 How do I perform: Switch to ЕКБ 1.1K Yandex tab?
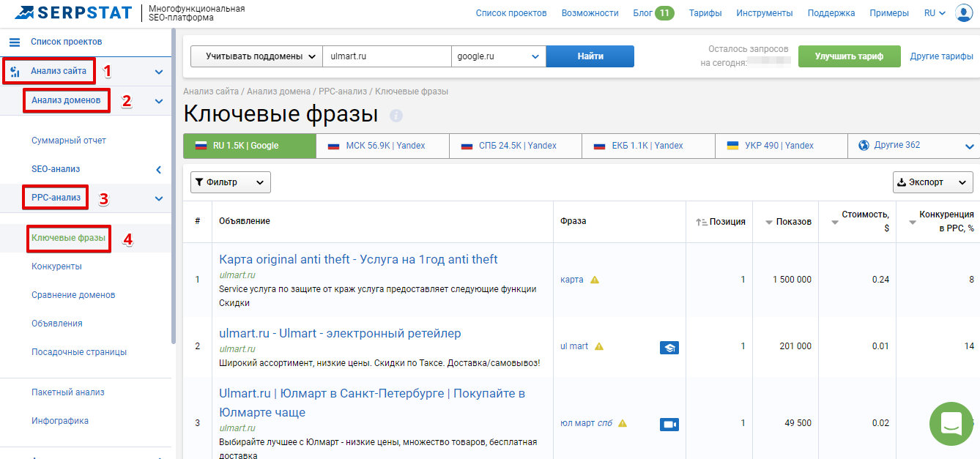(x=649, y=146)
